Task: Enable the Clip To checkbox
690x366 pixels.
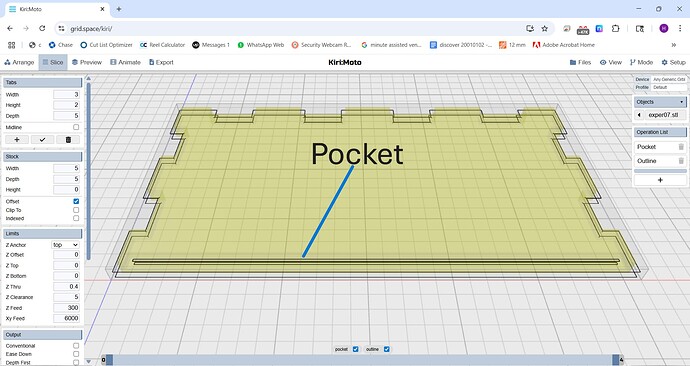Action: point(76,210)
